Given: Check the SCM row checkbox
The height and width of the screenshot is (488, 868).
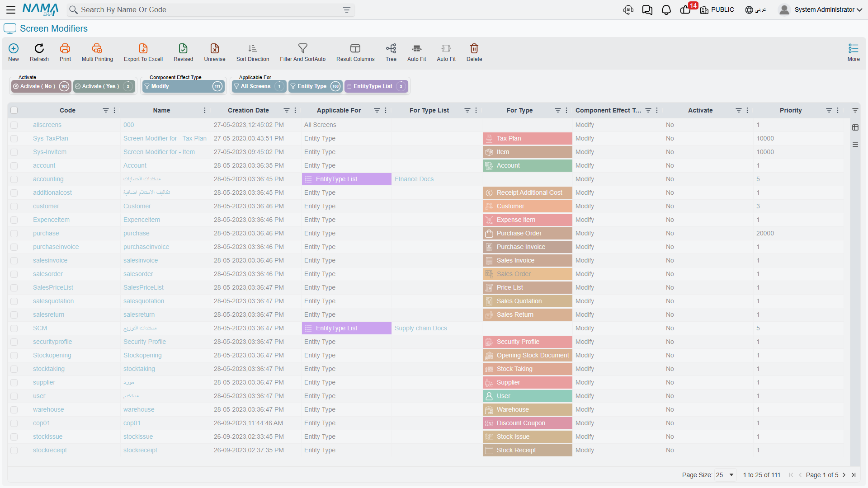Looking at the screenshot, I should pyautogui.click(x=14, y=328).
